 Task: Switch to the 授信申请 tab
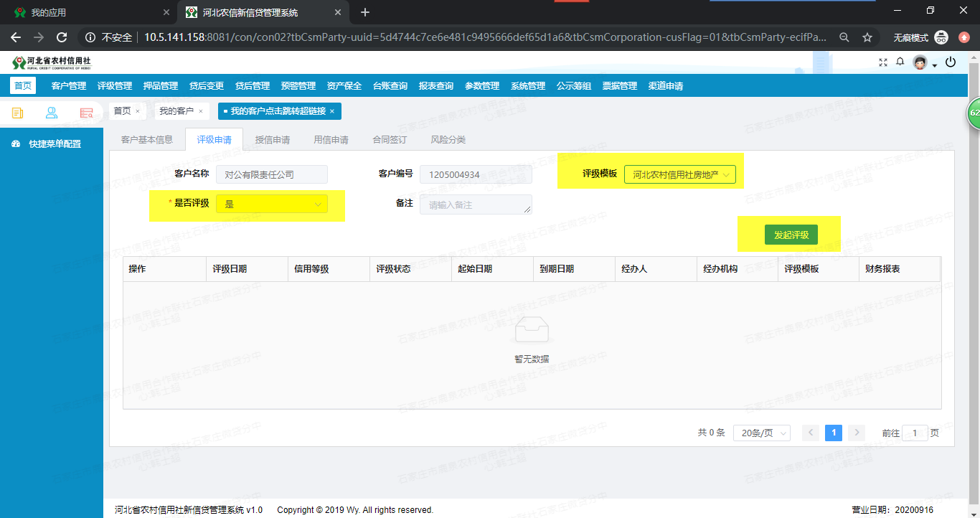tap(273, 139)
